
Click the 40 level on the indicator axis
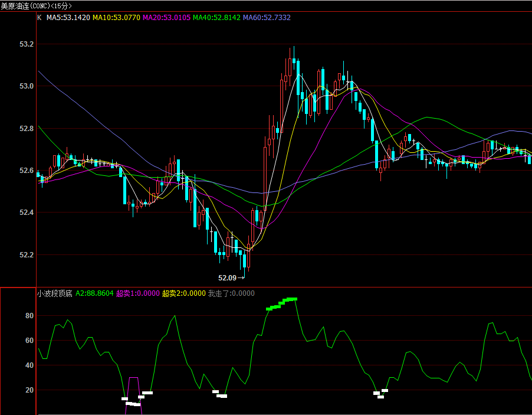29,365
